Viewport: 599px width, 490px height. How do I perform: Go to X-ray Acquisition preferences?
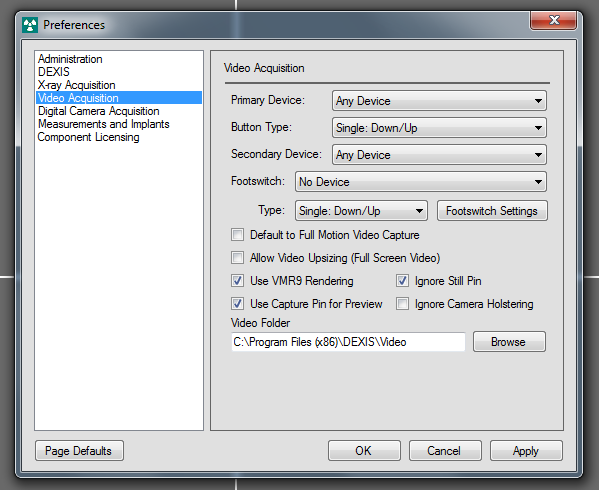coord(76,85)
